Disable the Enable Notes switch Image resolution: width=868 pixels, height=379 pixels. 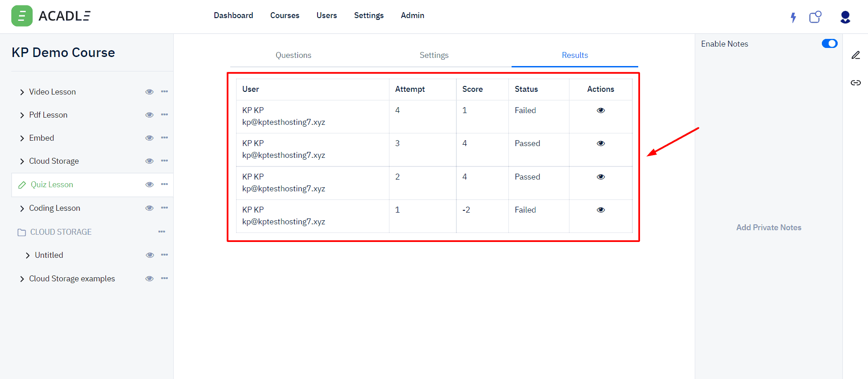(829, 43)
